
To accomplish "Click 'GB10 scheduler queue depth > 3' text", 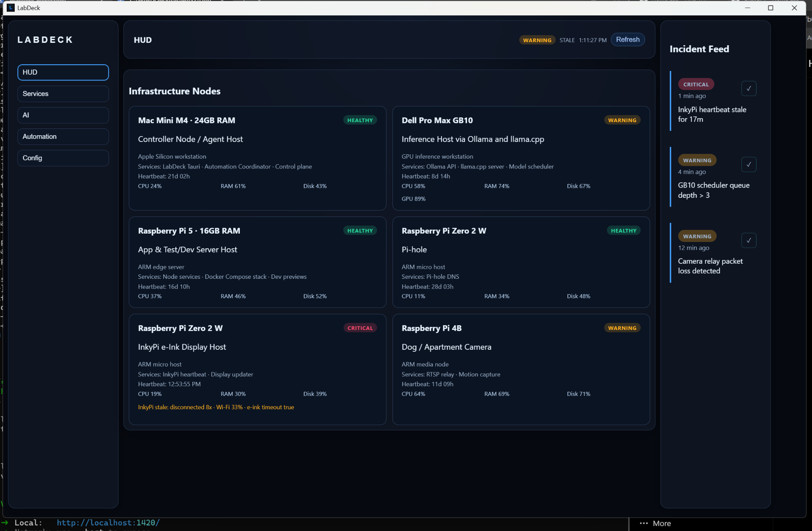I will (714, 190).
